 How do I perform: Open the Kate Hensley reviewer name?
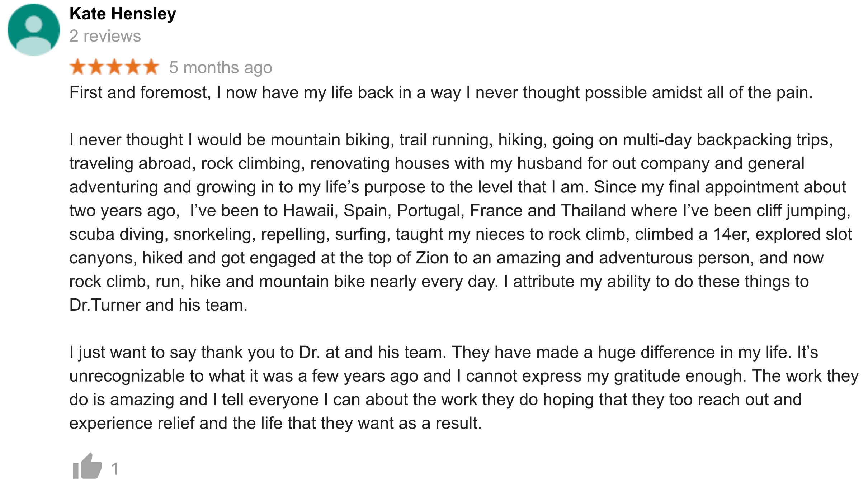(123, 14)
